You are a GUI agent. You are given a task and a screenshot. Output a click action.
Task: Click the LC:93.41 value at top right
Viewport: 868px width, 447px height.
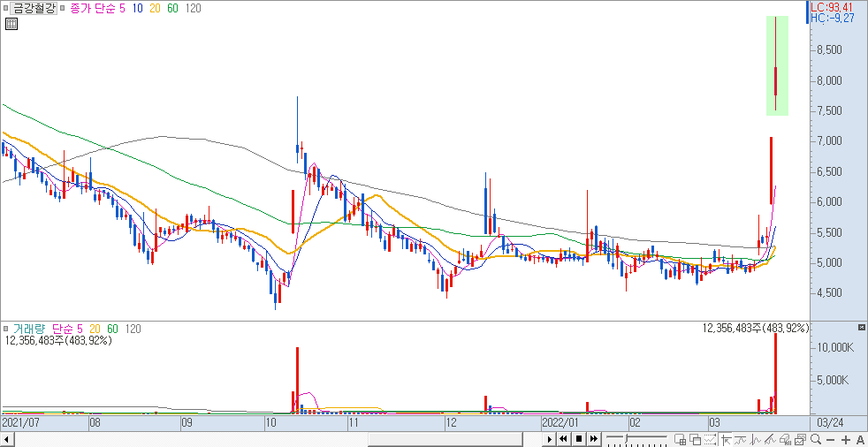[x=833, y=7]
